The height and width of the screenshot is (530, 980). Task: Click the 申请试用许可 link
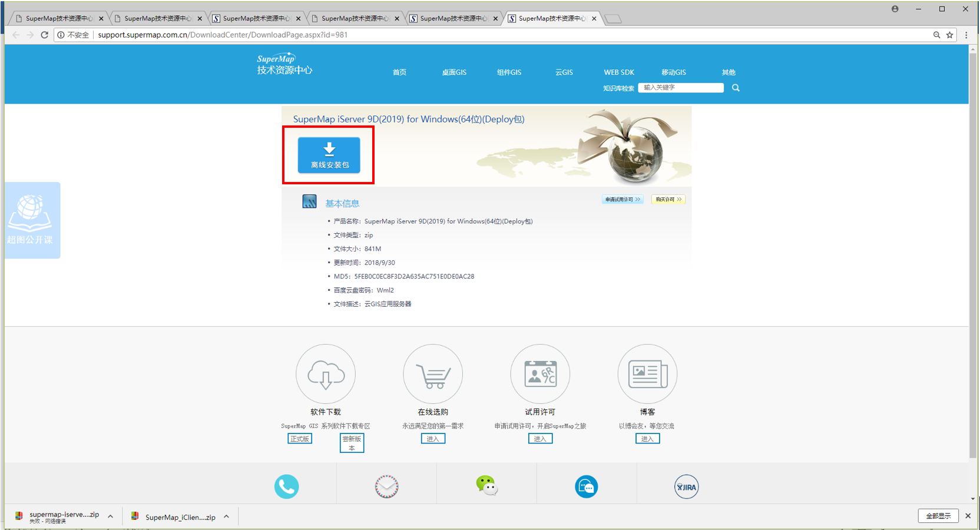[x=623, y=200]
